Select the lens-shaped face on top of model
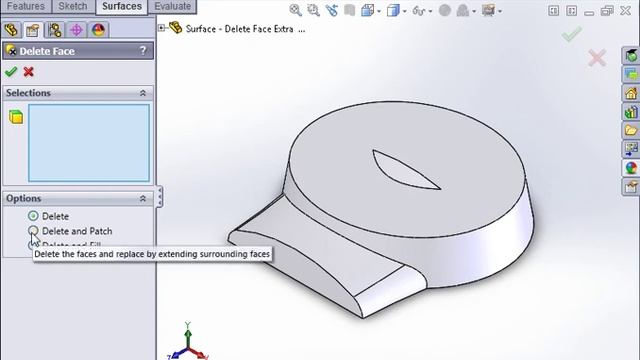 click(402, 172)
